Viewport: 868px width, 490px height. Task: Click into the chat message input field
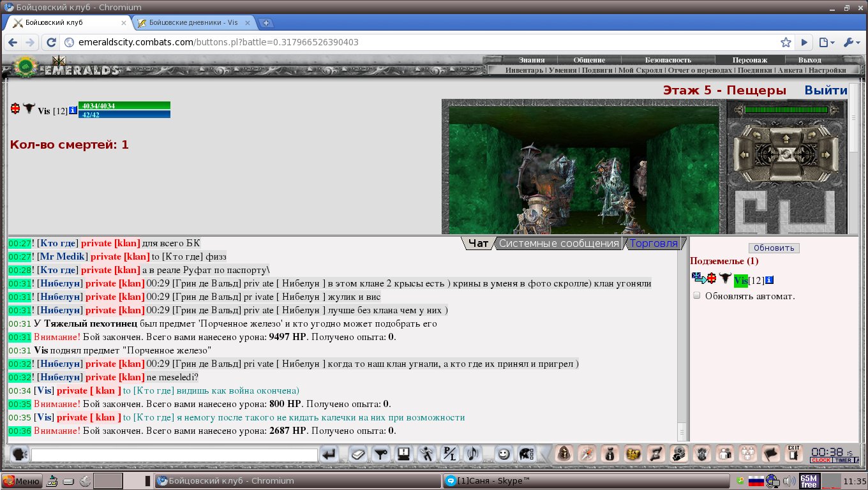pos(174,455)
